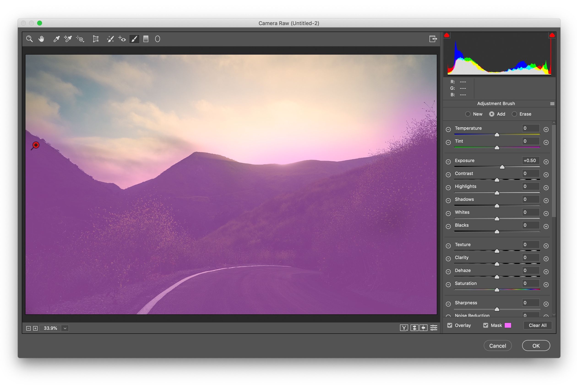Open the Mask color swatch picker
Viewport: 577px width, 392px height.
coord(508,325)
